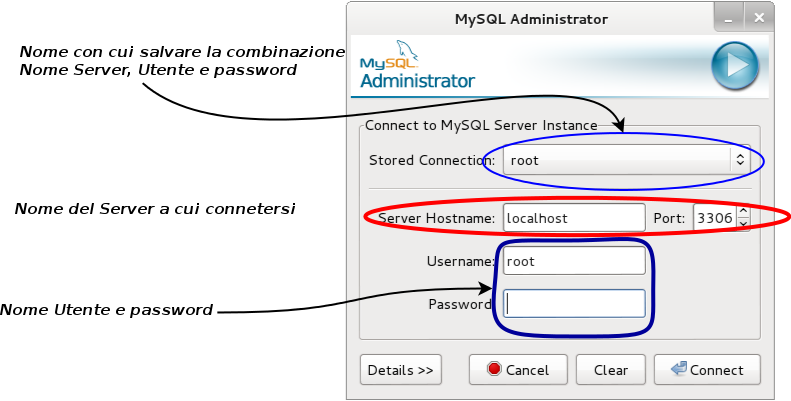Focus the Username field containing root

coord(574,261)
